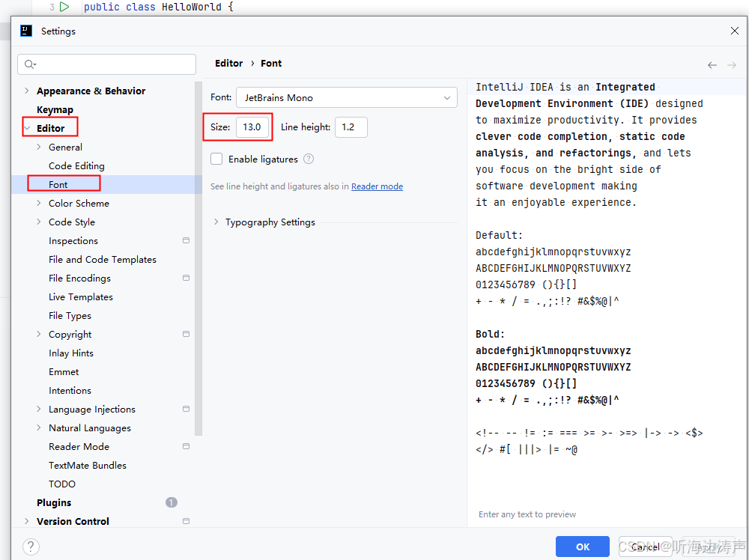Screen dimensions: 749x560
Task: Click the settings search field
Action: tap(106, 64)
